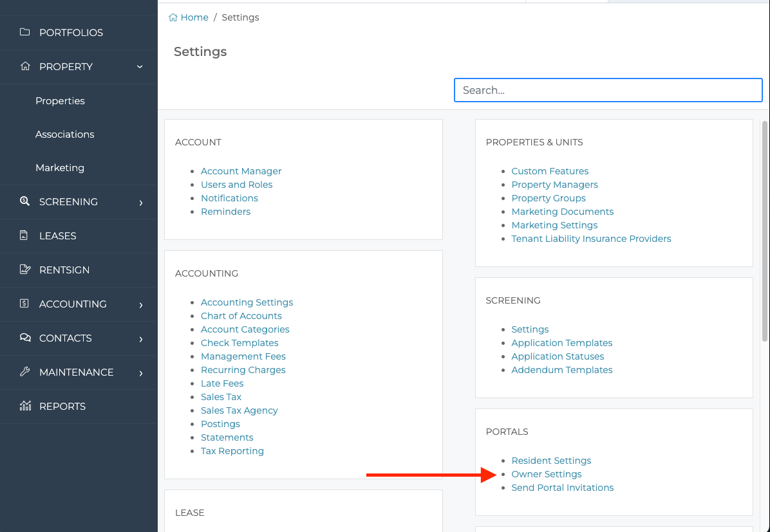The height and width of the screenshot is (532, 770).
Task: Collapse the Property menu chevron
Action: click(140, 67)
